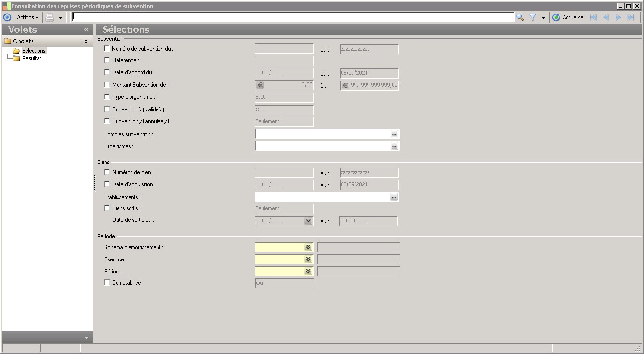Click the Date d'accord start date field
The height and width of the screenshot is (354, 644).
tap(284, 73)
